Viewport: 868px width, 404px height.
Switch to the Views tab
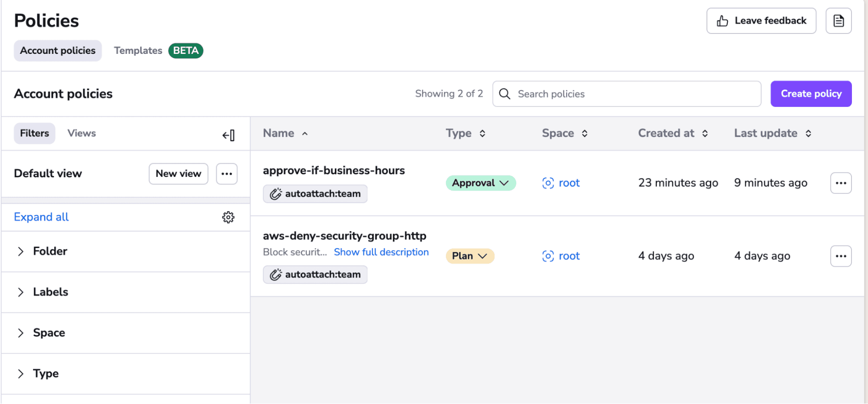[81, 133]
